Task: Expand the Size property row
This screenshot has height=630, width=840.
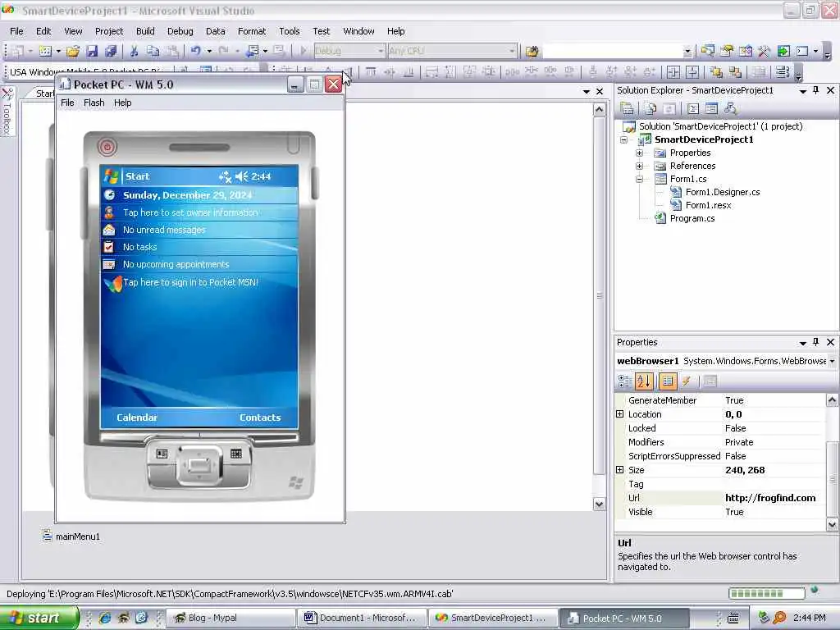Action: [x=620, y=470]
